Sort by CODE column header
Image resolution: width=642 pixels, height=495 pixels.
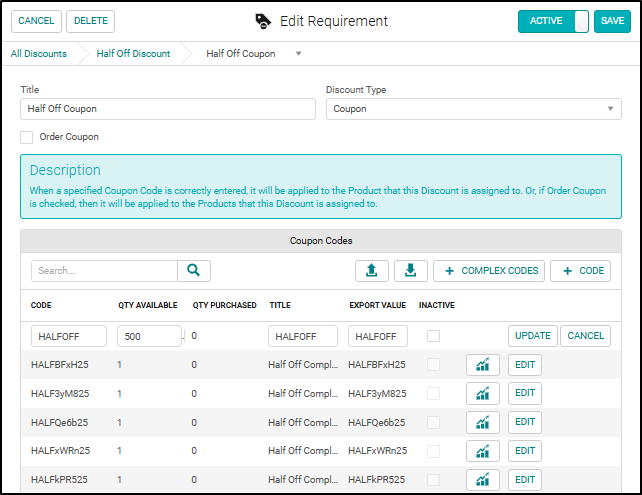point(41,305)
